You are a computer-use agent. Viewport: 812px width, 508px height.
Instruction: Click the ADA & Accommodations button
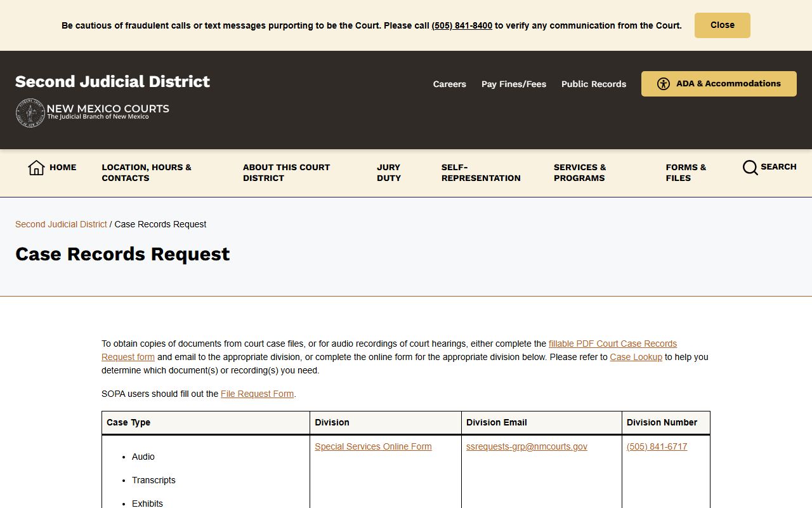(x=719, y=84)
